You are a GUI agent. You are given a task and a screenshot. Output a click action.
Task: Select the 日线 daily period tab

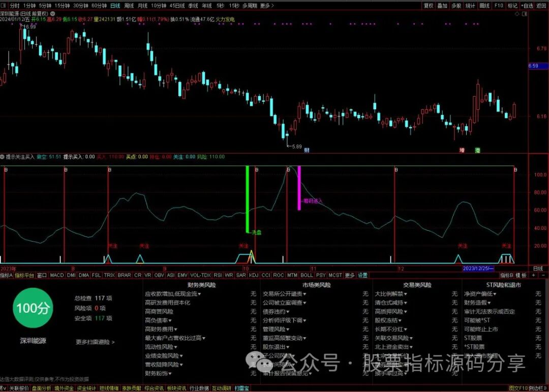[115, 6]
